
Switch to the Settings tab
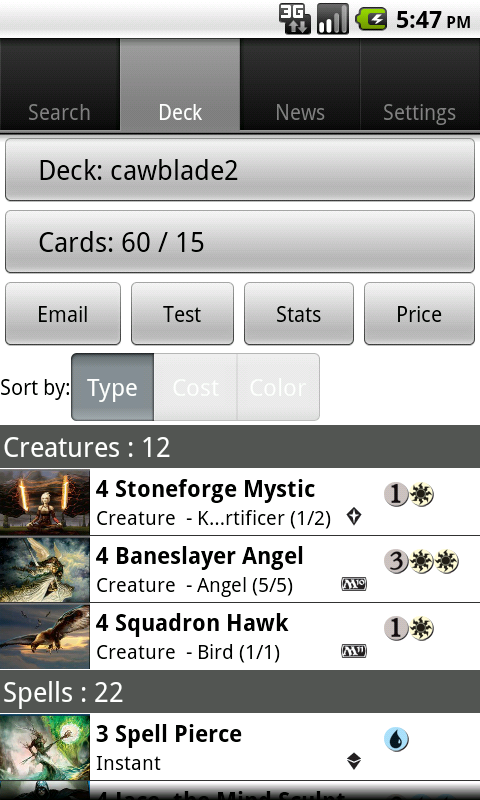click(x=420, y=85)
